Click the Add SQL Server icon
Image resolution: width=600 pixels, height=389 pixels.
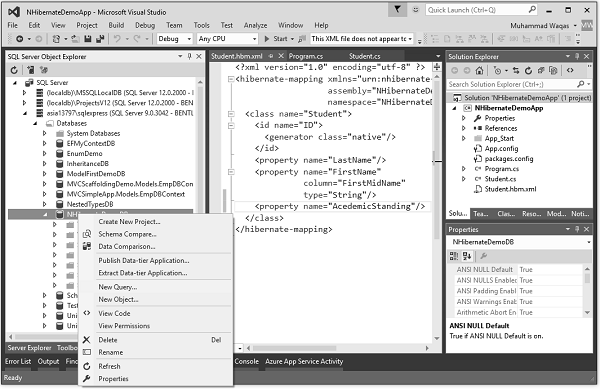31,70
